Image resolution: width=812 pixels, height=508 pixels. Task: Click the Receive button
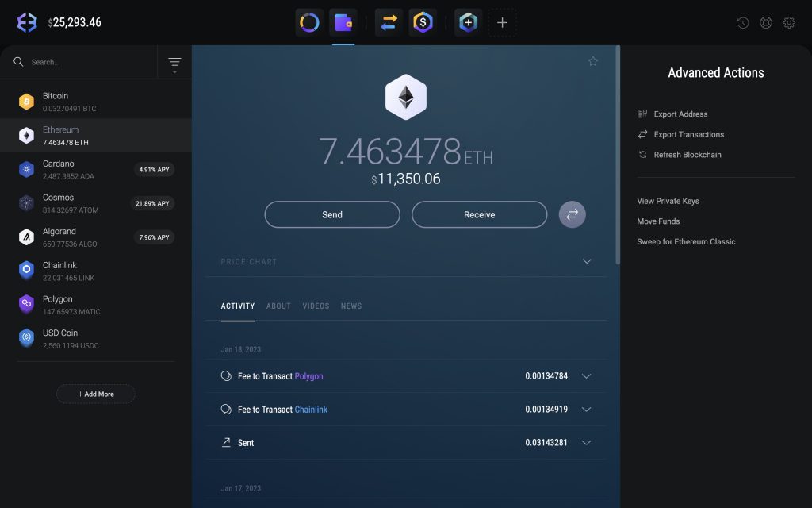[x=479, y=214]
